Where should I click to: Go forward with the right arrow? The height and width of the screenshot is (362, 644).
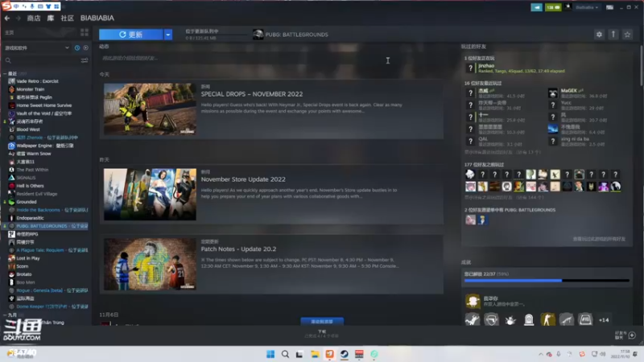(18, 18)
